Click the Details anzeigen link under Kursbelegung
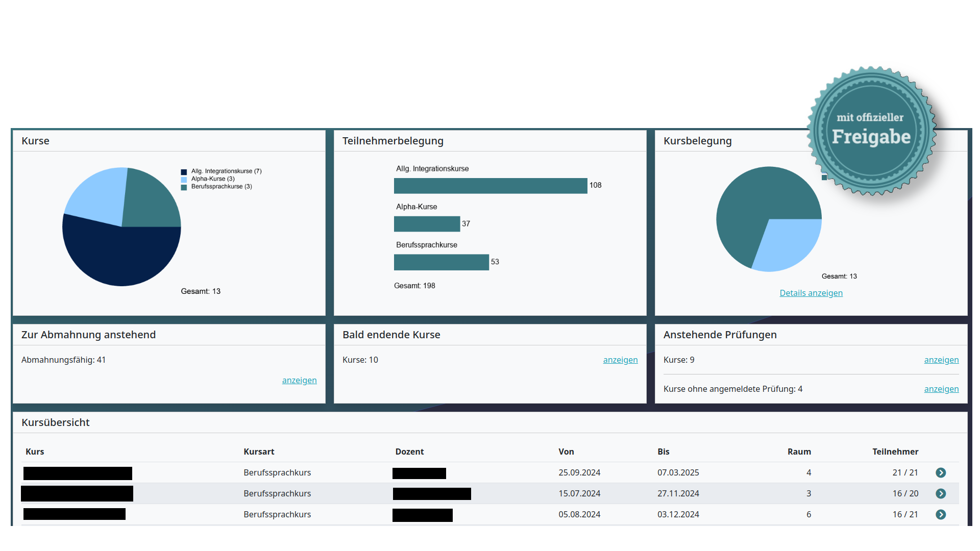This screenshot has height=551, width=980. click(x=811, y=293)
